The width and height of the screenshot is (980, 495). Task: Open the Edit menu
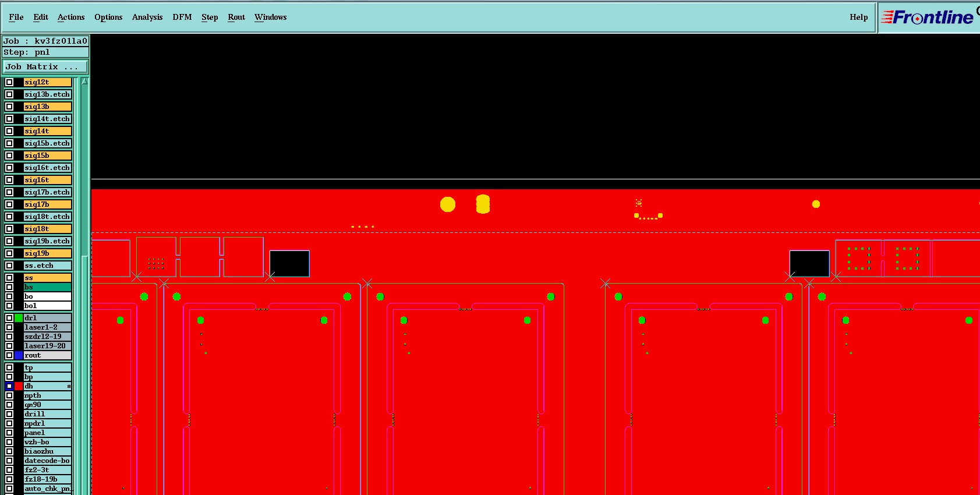41,17
